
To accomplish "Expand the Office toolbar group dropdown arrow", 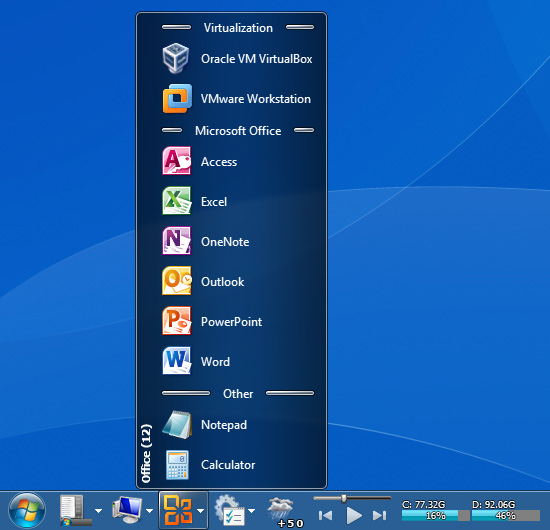I will (201, 511).
